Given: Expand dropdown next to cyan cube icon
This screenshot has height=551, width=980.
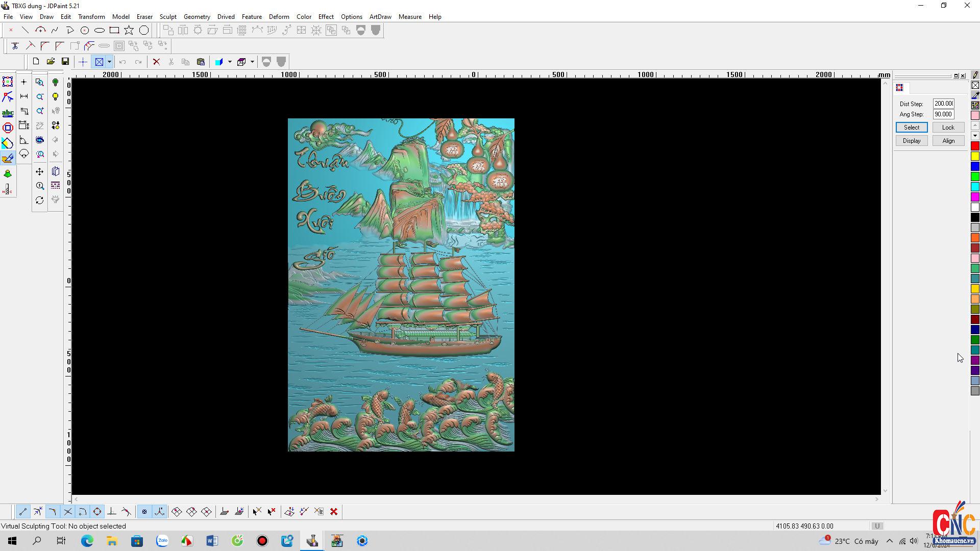Looking at the screenshot, I should pyautogui.click(x=230, y=62).
